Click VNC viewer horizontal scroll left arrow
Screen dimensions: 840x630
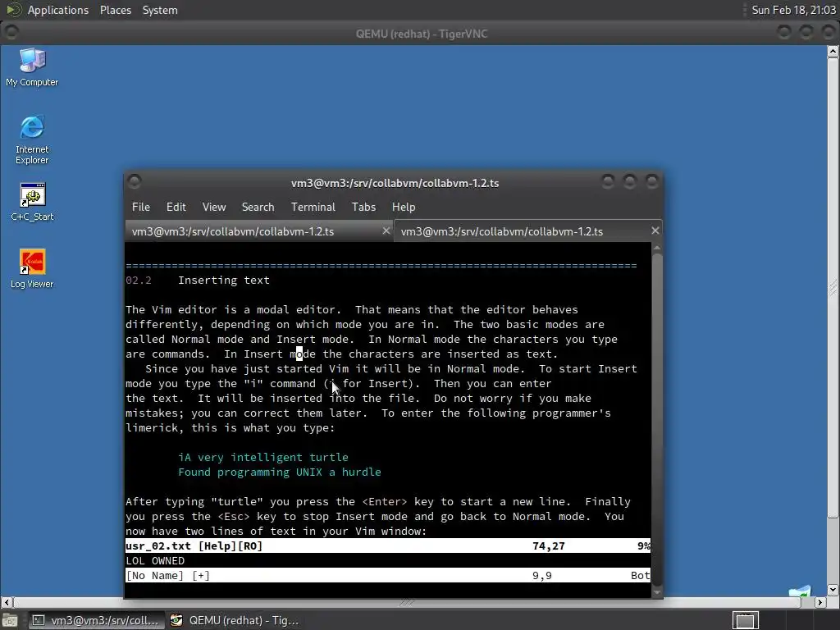[7, 602]
